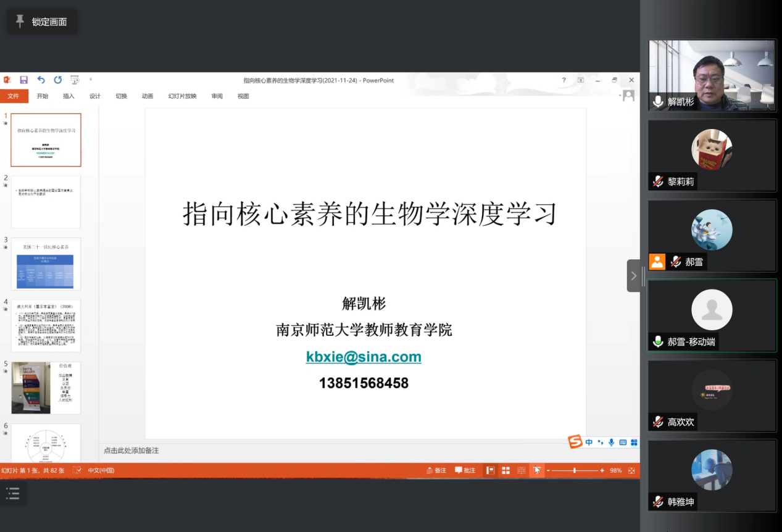Open the ribbon display options button
Screen dimensions: 782x532
[x=581, y=80]
